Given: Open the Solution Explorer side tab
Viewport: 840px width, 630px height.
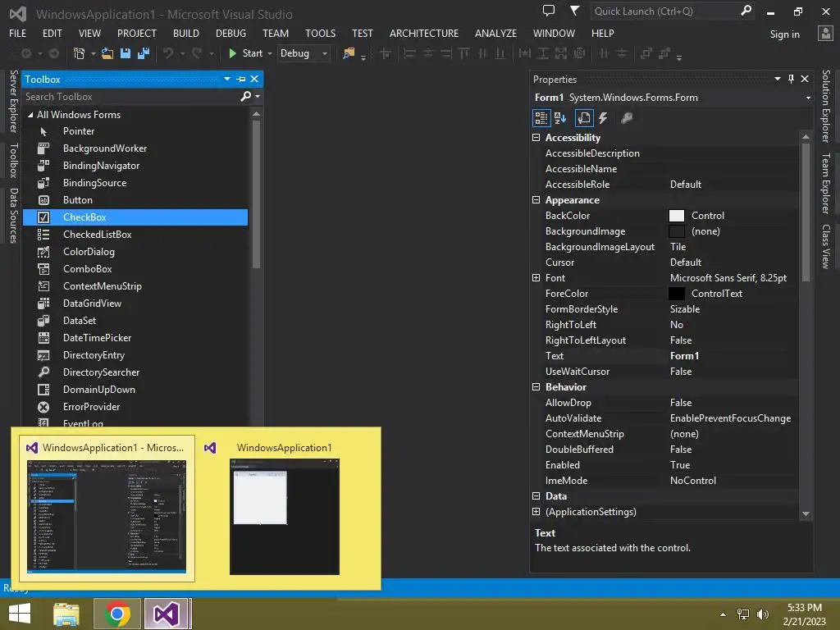Looking at the screenshot, I should click(826, 106).
